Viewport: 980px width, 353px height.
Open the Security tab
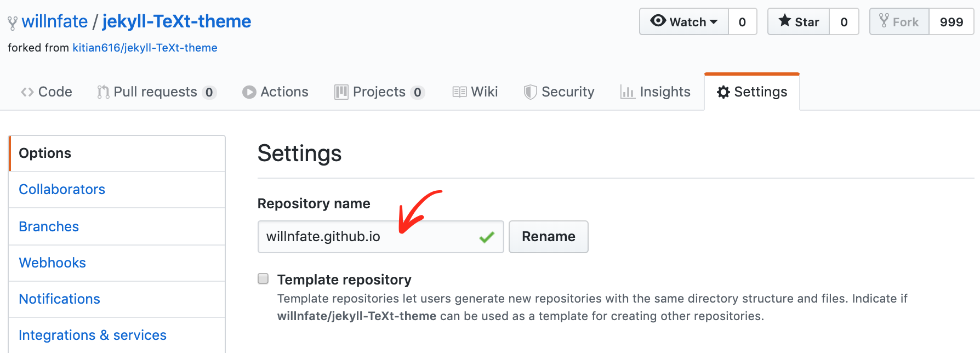coord(559,92)
